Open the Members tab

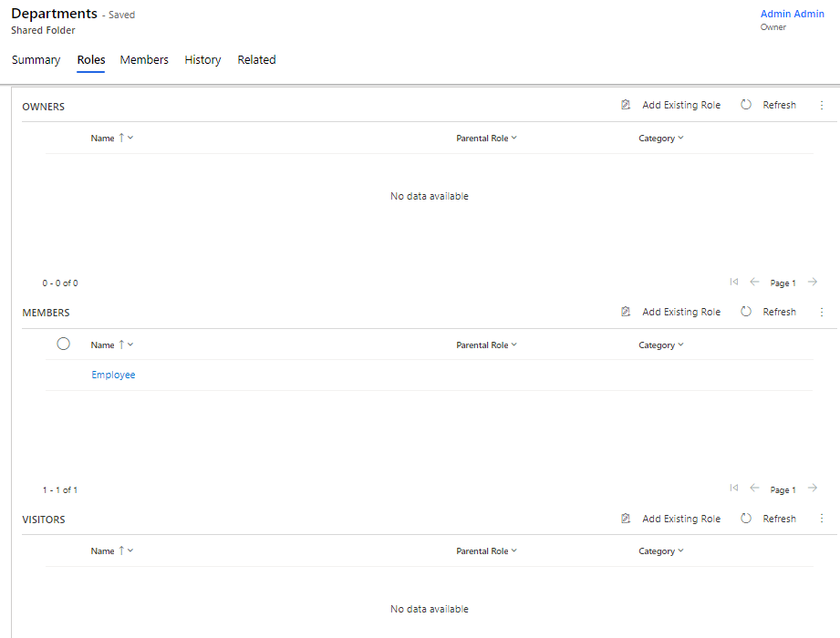144,60
